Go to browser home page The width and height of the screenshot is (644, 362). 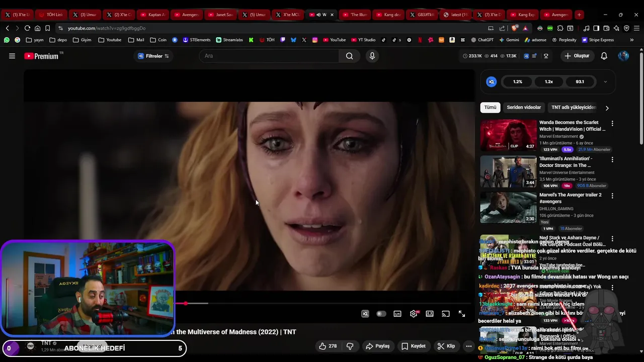coord(37,28)
